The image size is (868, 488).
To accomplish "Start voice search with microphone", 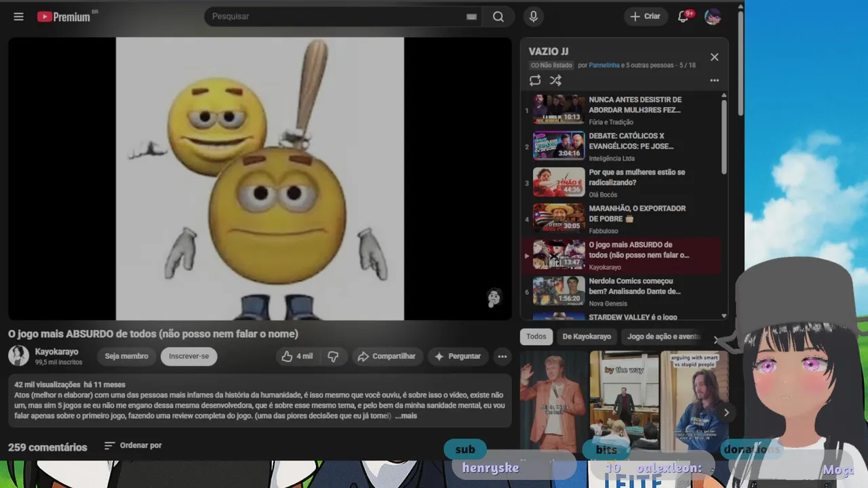I will click(x=534, y=17).
